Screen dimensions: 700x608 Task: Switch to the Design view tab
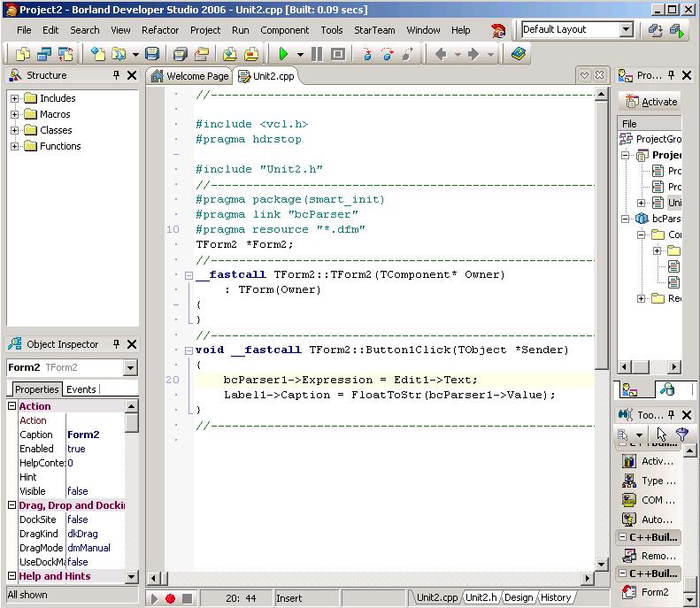(x=519, y=597)
